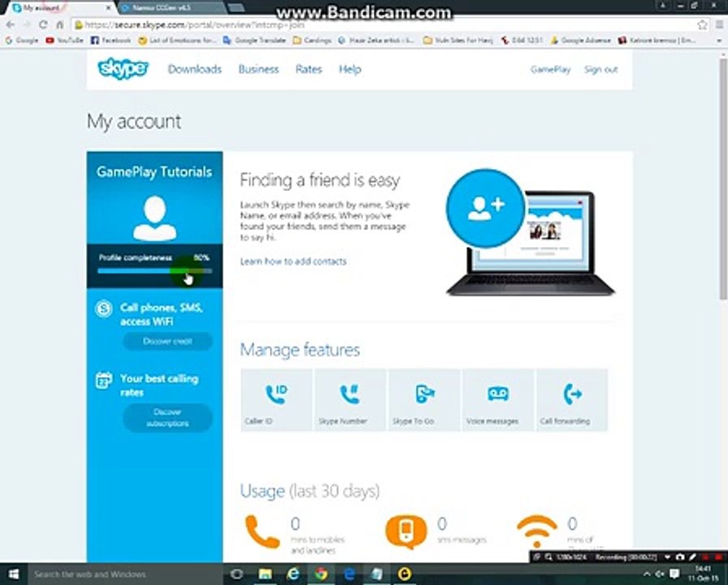Click the orange WiFi usage icon

[x=537, y=531]
